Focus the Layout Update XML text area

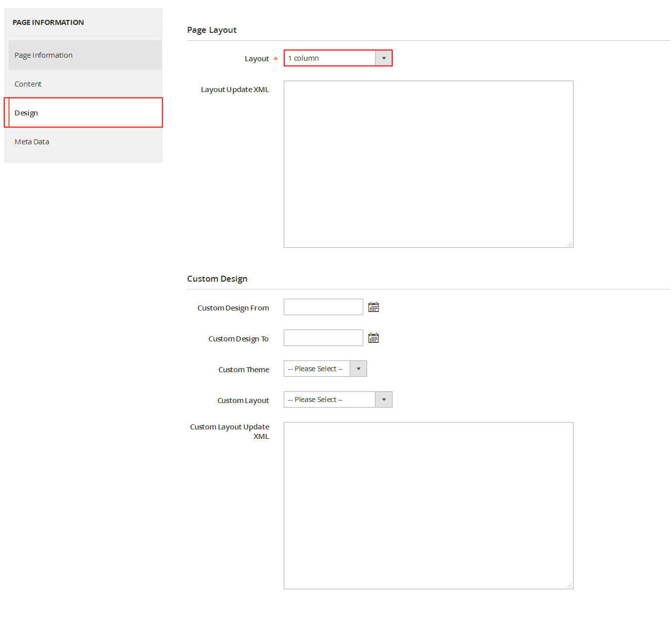coord(428,164)
